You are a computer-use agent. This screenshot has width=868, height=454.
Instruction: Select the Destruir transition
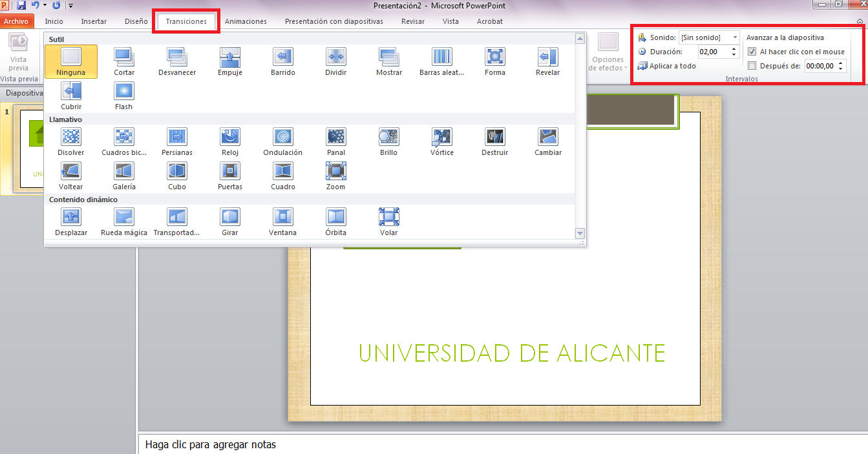(x=495, y=141)
